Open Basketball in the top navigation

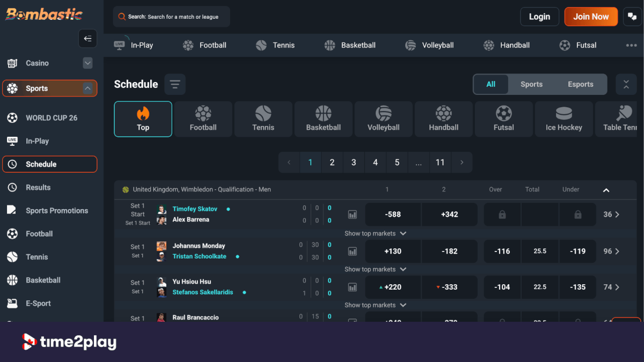click(x=350, y=45)
